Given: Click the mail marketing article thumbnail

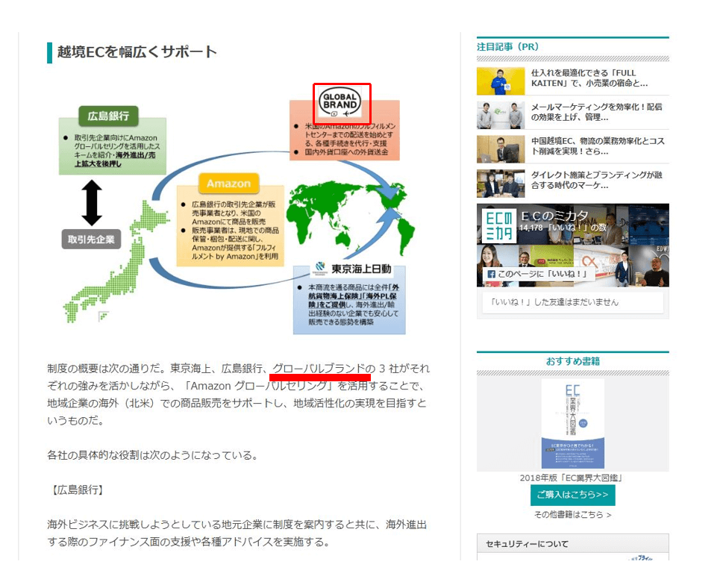Looking at the screenshot, I should [x=501, y=115].
